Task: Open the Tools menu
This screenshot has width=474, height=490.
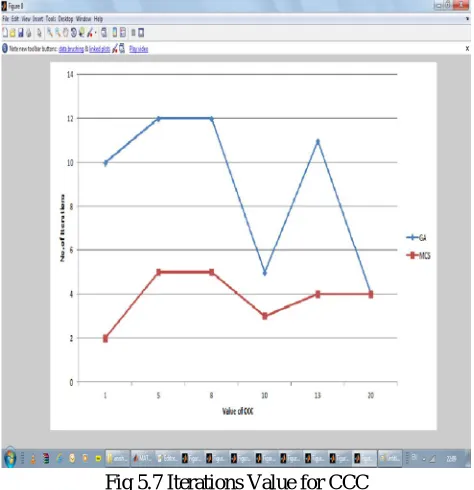Action: coord(51,19)
